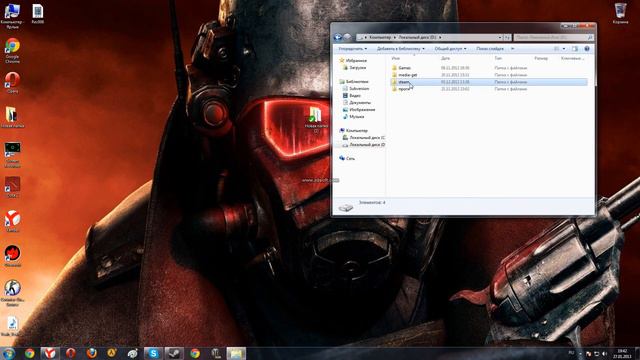
Task: Open the view options dropdown arrow
Action: coord(564,49)
